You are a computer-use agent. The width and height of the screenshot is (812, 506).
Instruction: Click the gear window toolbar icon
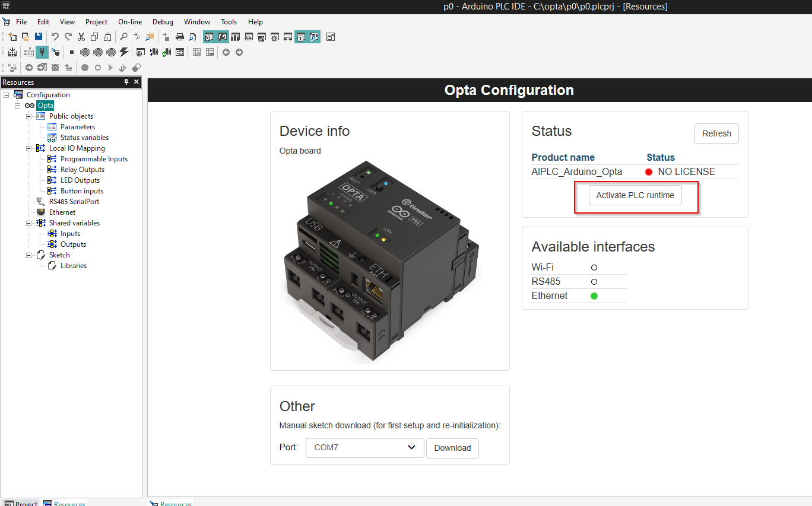point(275,37)
